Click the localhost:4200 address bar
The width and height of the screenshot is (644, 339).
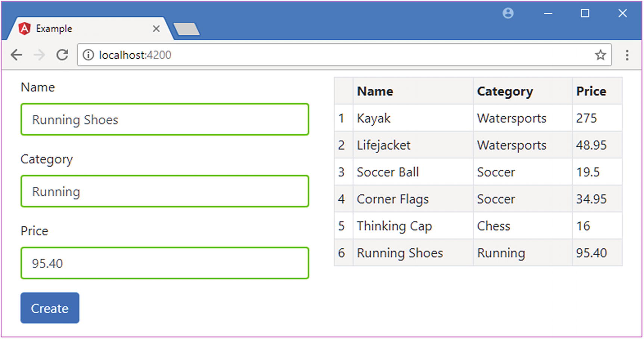pyautogui.click(x=336, y=55)
